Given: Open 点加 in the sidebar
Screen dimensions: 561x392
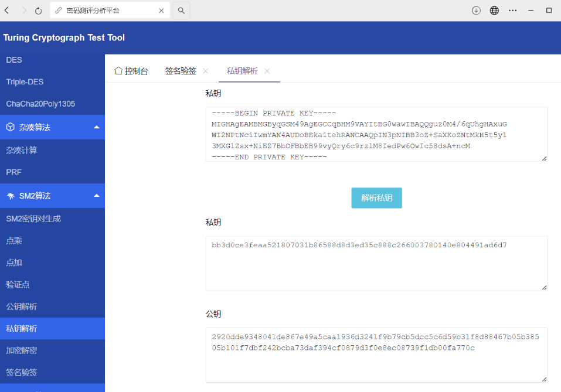Looking at the screenshot, I should pos(52,263).
